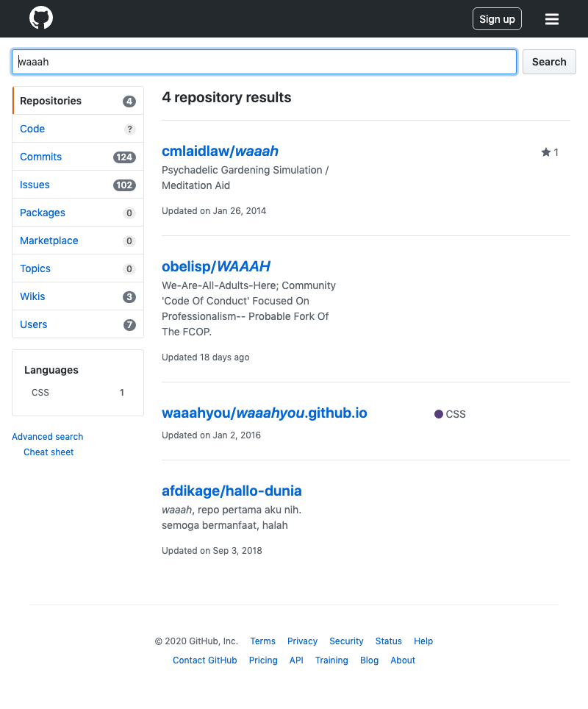Click "Updated on Jan 26, 2014" text
Viewport: 588px width, 709px height.
[214, 210]
